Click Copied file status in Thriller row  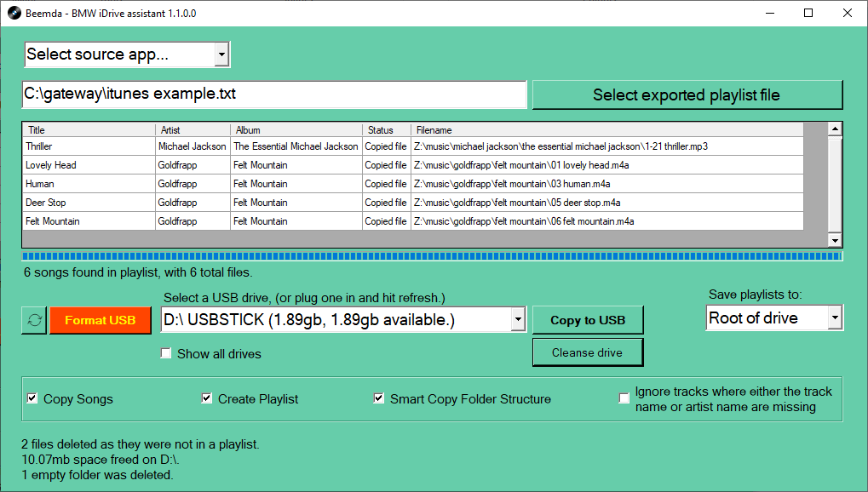(x=387, y=146)
